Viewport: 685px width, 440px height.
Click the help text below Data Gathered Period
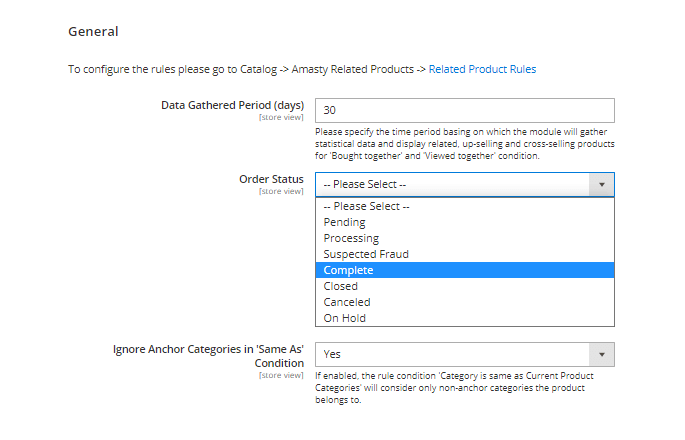coord(464,143)
